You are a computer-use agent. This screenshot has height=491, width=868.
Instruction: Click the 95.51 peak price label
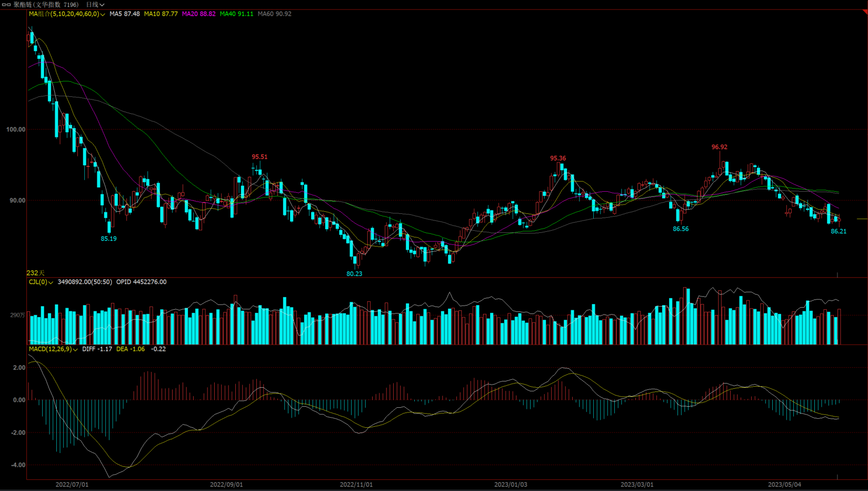point(260,157)
